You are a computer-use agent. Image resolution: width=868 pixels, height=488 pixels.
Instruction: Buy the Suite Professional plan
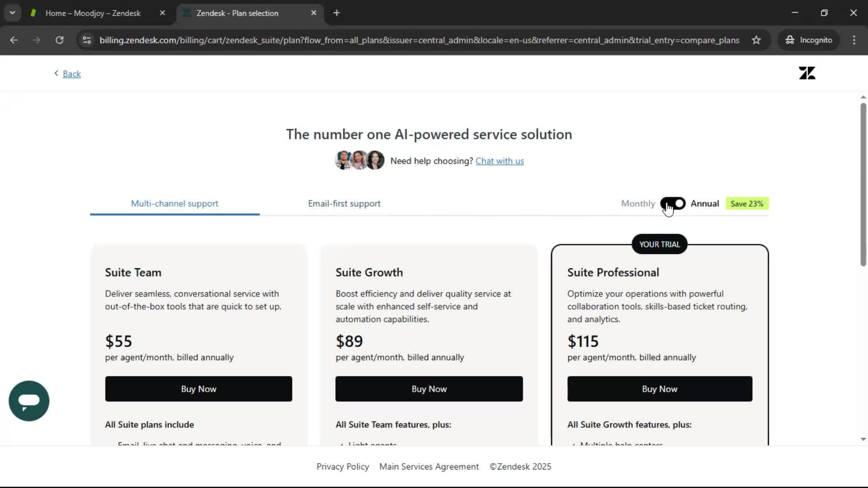pos(660,389)
